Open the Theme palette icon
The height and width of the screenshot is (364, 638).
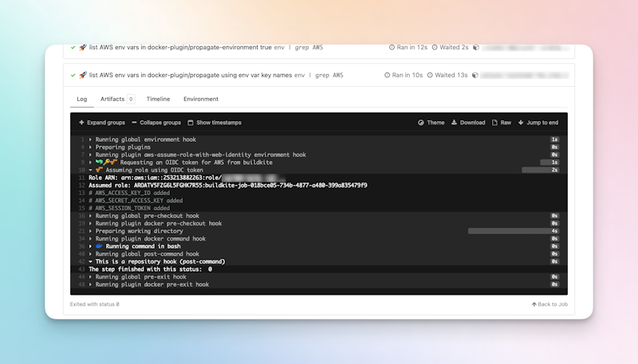pyautogui.click(x=421, y=123)
